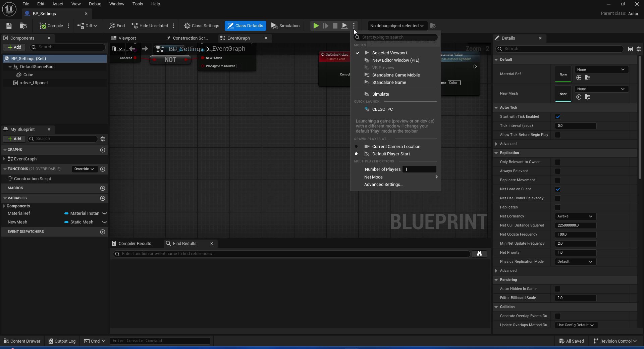The height and width of the screenshot is (349, 644).
Task: Enable Allow Tick Before Begin Play
Action: (x=558, y=135)
